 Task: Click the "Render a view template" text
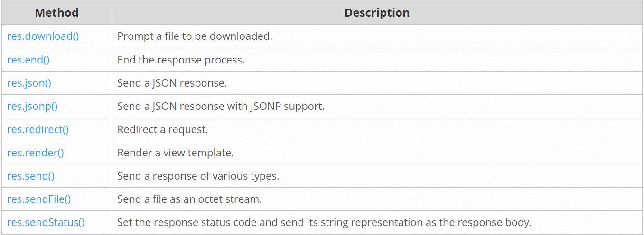176,153
